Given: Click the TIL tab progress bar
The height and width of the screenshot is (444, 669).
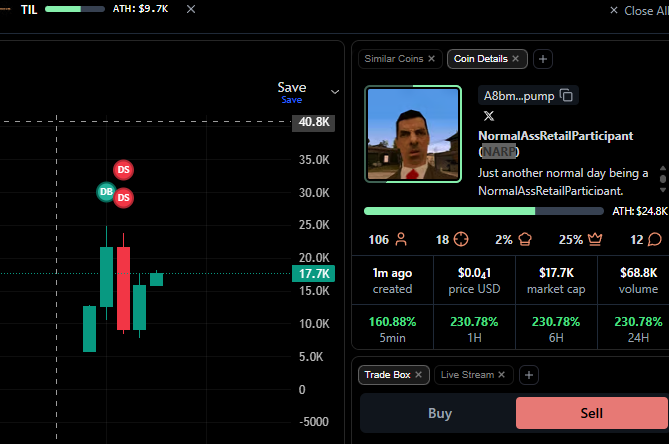Looking at the screenshot, I should (75, 9).
